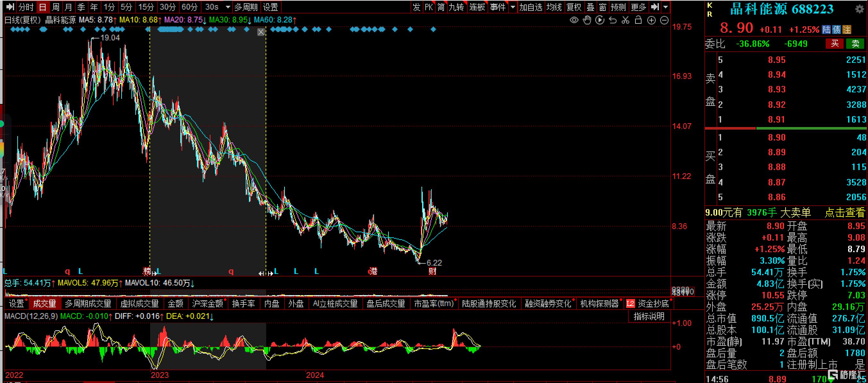Select the 季 quarterly period tab
Image resolution: width=868 pixels, height=383 pixels.
[81, 7]
